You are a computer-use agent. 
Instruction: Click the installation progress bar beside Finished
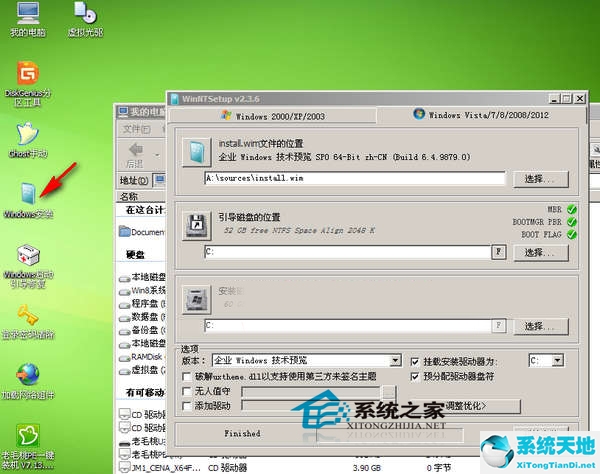pyautogui.click(x=390, y=435)
